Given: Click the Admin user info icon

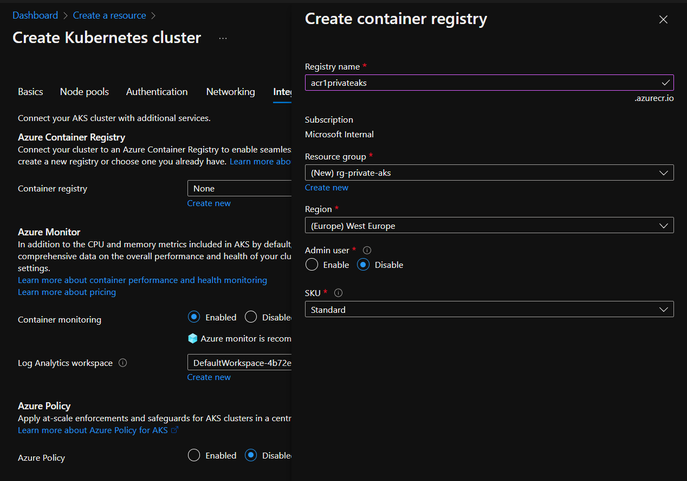Looking at the screenshot, I should (367, 250).
